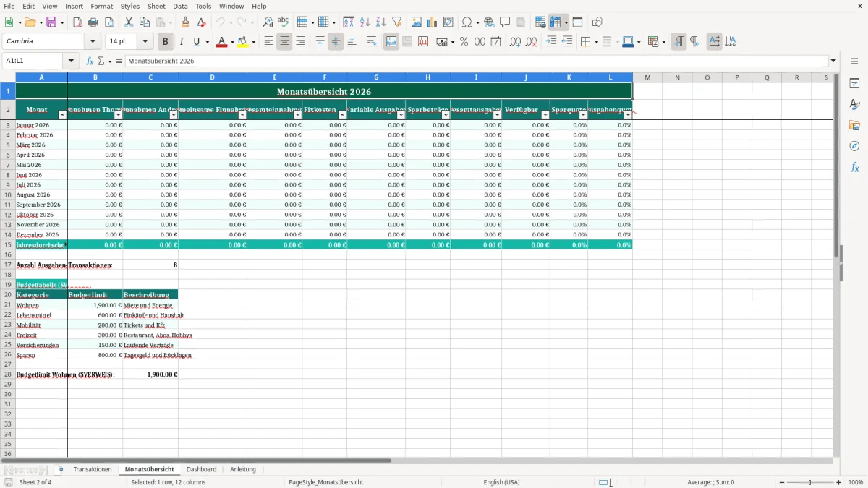Toggle Center Horizontally alignment

pyautogui.click(x=284, y=42)
